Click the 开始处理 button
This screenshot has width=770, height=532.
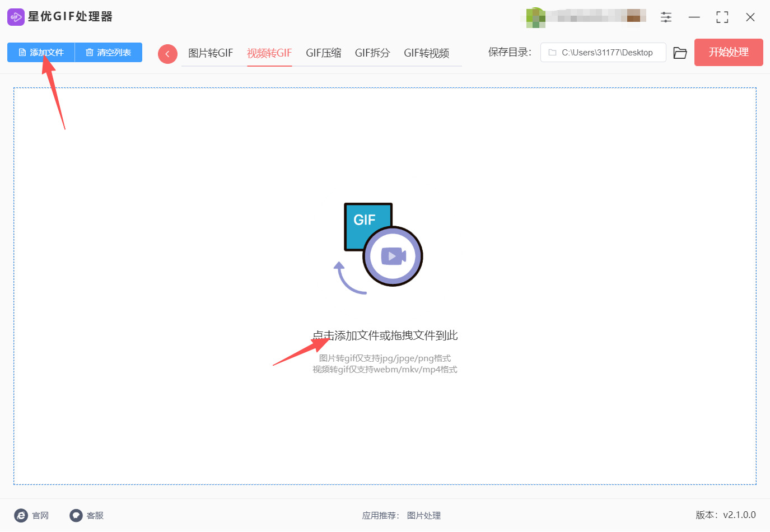(729, 52)
